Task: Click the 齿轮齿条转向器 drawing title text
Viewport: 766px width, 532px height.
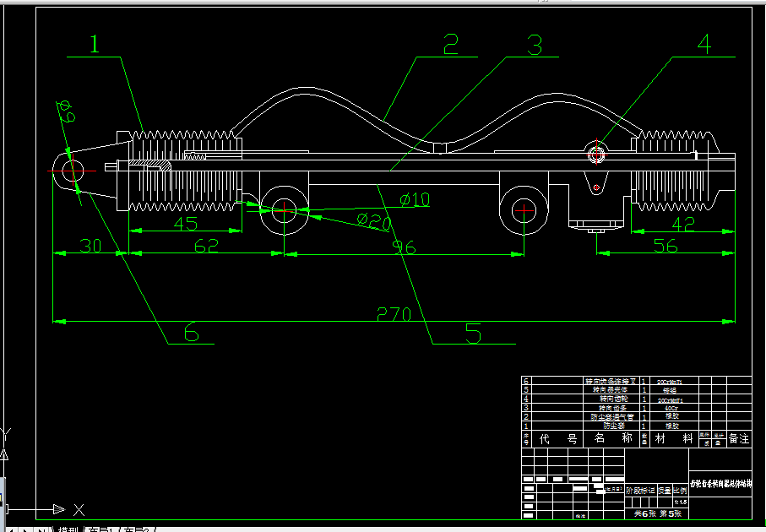Action: coord(720,484)
